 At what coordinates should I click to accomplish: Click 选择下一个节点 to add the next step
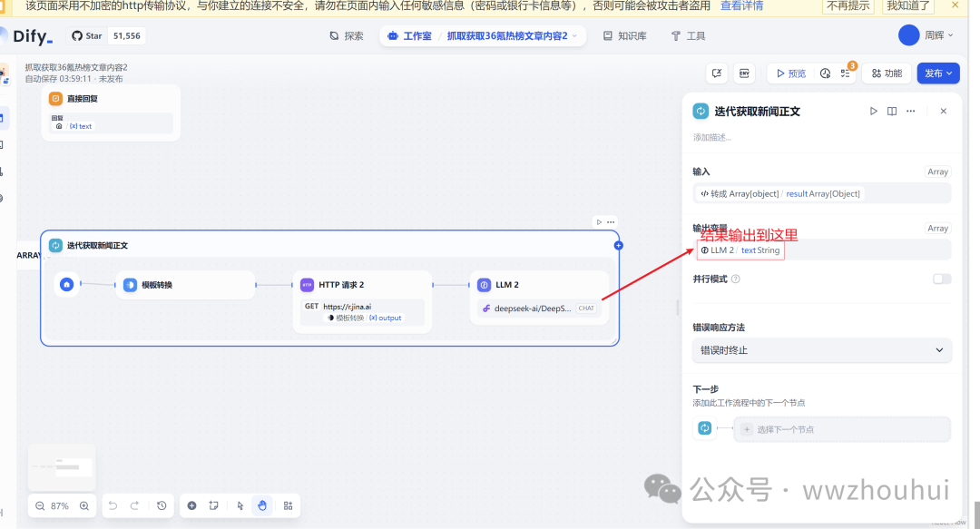tap(842, 429)
